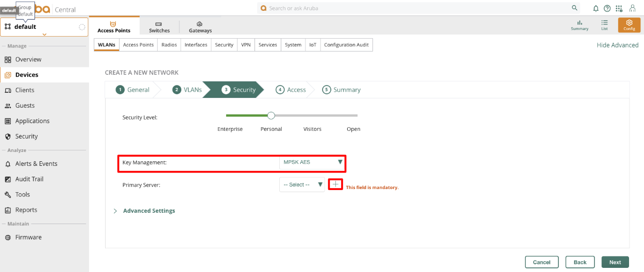
Task: Open the Primary Server select dropdown
Action: click(302, 184)
